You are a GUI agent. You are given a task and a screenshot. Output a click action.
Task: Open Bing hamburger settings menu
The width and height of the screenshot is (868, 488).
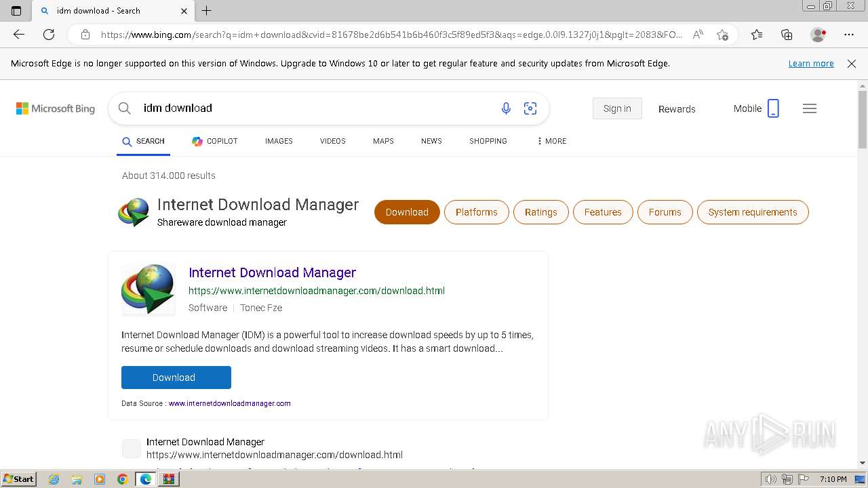[x=810, y=108]
